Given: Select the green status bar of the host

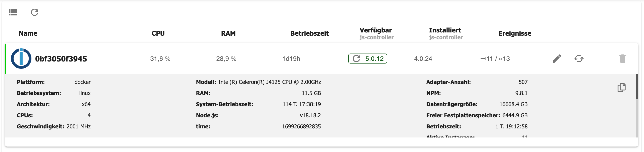Looking at the screenshot, I should pyautogui.click(x=6, y=59).
